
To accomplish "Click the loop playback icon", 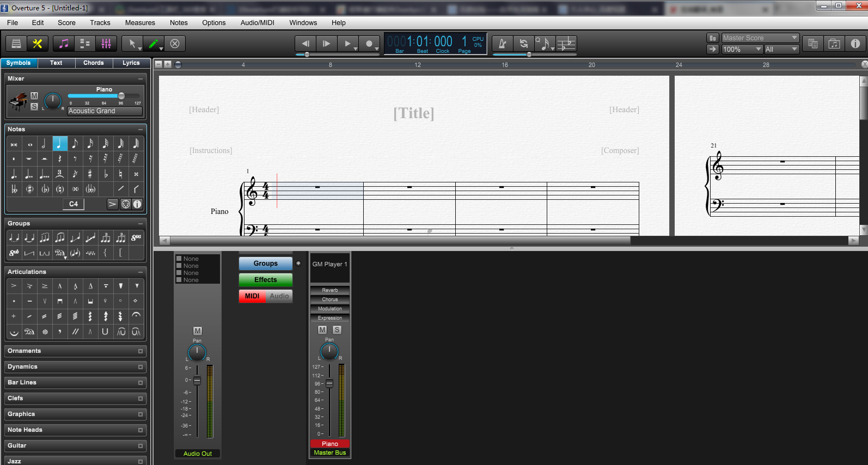I will (523, 44).
